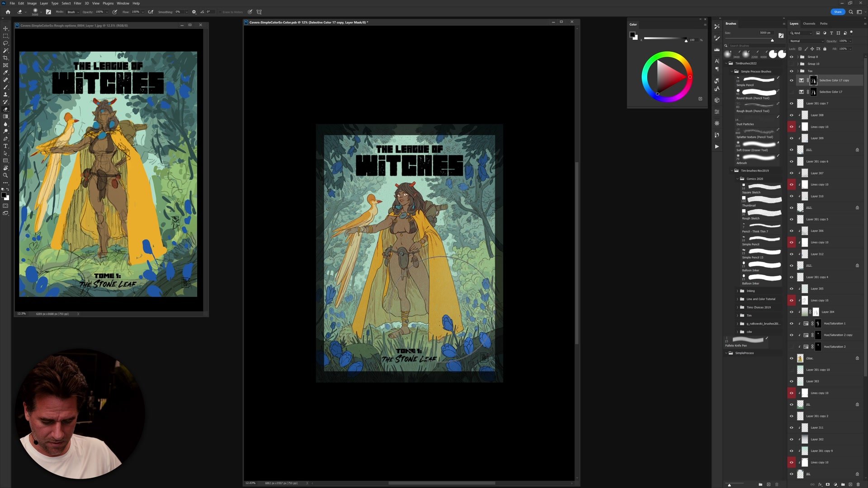Viewport: 868px width, 488px height.
Task: Select the Horizontal Type tool
Action: [x=5, y=146]
